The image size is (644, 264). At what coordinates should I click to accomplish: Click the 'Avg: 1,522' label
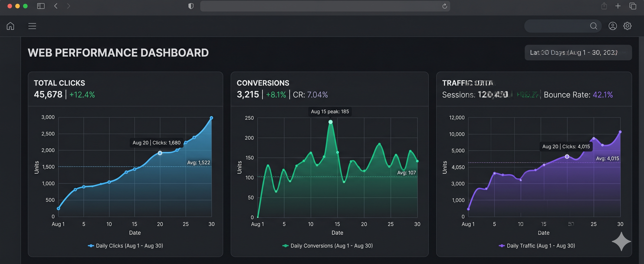tap(198, 163)
